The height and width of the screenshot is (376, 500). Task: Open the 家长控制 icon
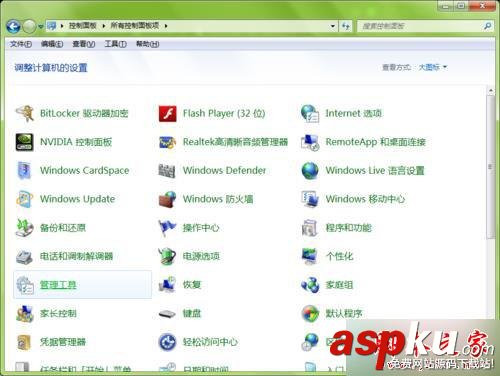coord(24,314)
